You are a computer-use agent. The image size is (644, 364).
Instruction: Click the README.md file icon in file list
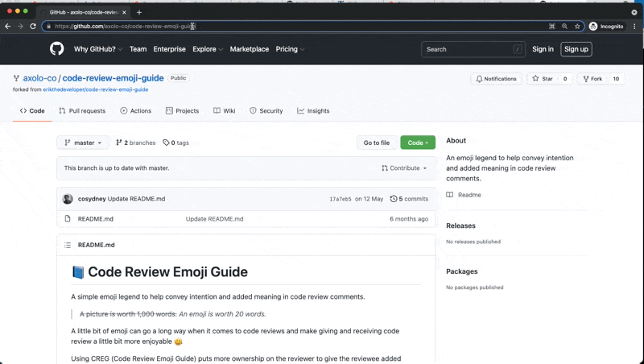coord(68,219)
